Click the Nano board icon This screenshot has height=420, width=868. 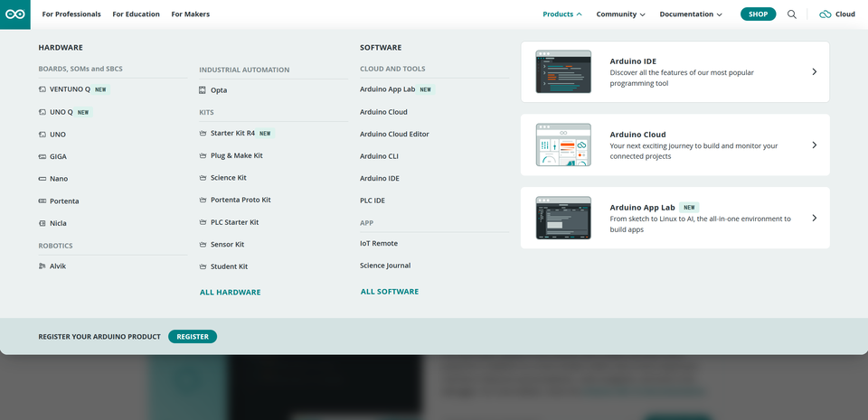pyautogui.click(x=42, y=179)
